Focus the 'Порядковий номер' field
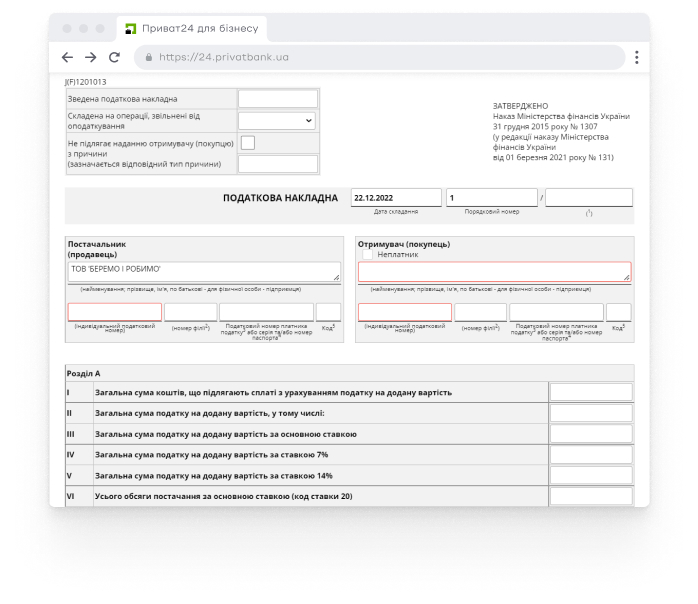Viewport: 698px width, 604px height. point(491,198)
